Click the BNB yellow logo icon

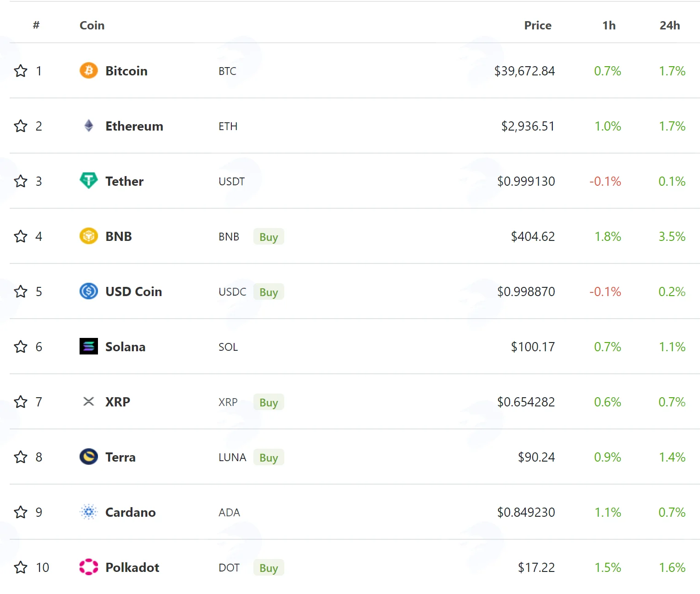89,236
